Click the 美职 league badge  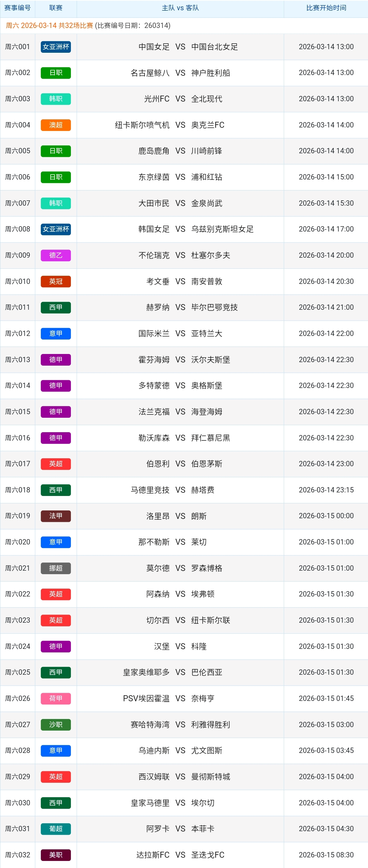(x=56, y=855)
